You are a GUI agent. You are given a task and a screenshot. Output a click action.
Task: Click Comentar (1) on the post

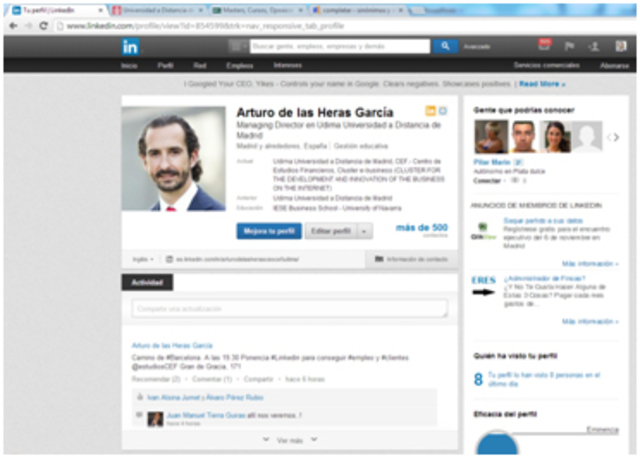click(x=212, y=379)
